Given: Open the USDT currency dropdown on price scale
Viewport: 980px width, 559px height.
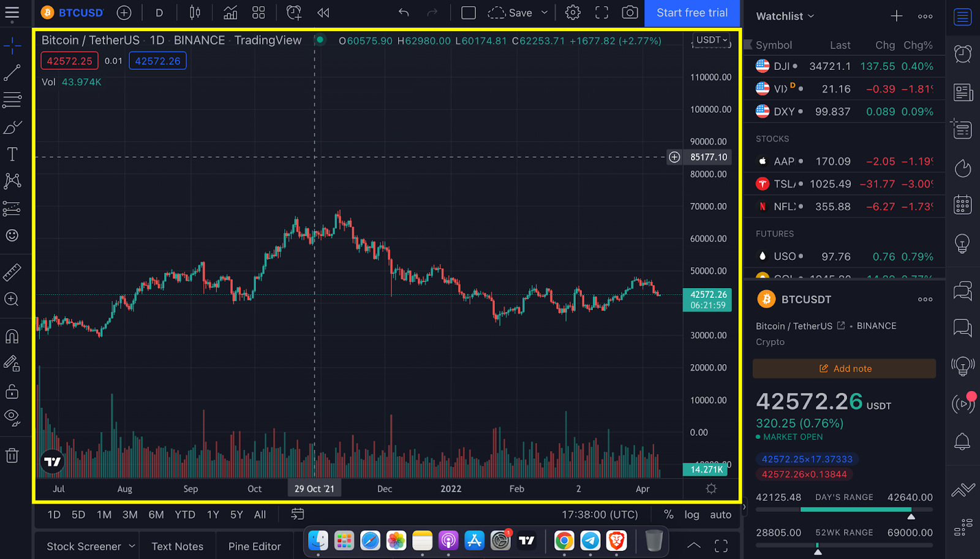Looking at the screenshot, I should tap(710, 39).
